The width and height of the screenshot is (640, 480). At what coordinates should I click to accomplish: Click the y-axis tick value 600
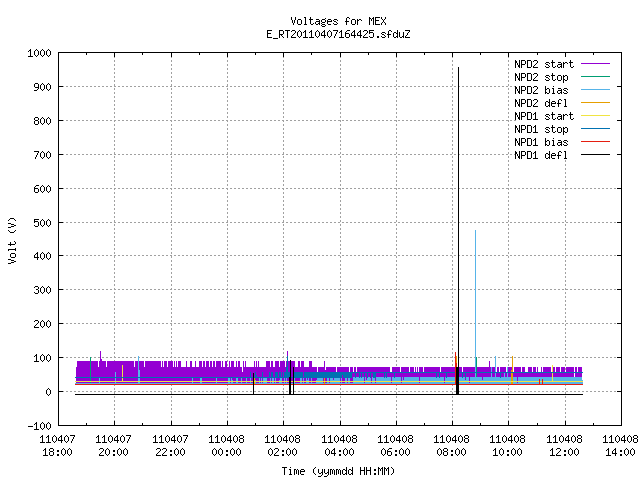(x=42, y=189)
